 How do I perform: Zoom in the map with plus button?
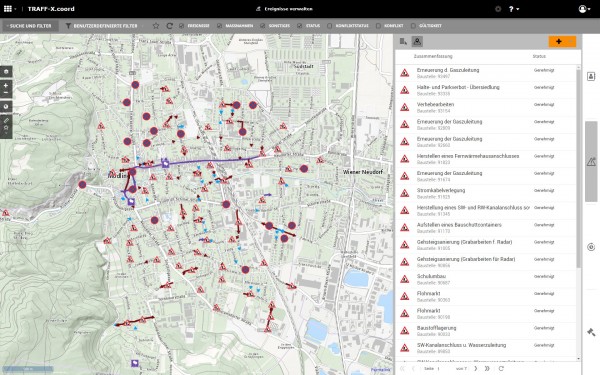pos(6,86)
